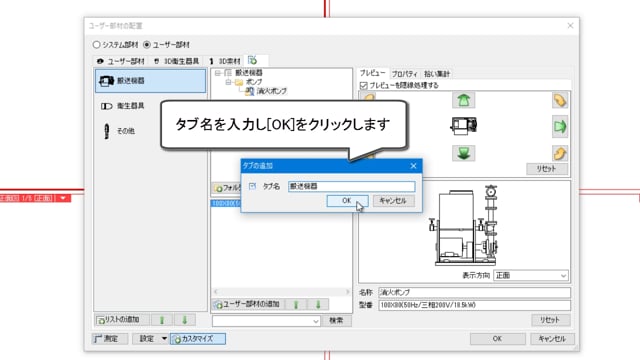The height and width of the screenshot is (360, 640).
Task: Switch to the 3D衛生器具 tab
Action: coord(176,61)
